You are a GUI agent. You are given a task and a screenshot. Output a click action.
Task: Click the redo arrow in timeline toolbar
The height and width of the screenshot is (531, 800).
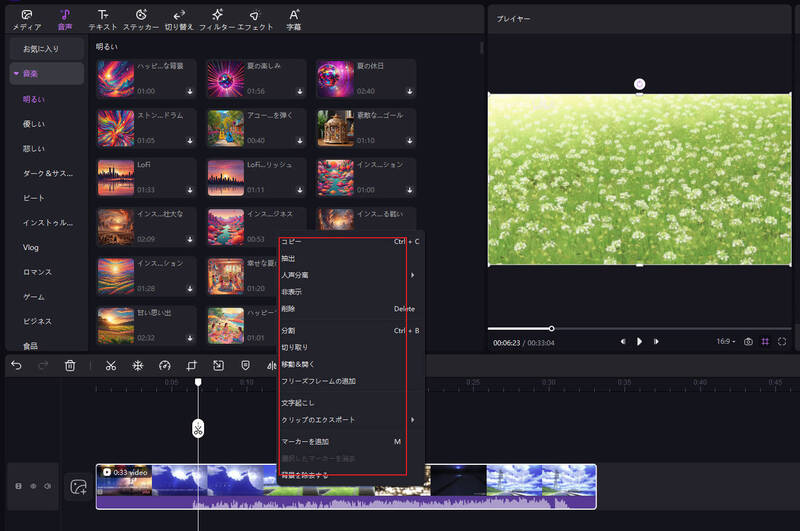point(43,365)
